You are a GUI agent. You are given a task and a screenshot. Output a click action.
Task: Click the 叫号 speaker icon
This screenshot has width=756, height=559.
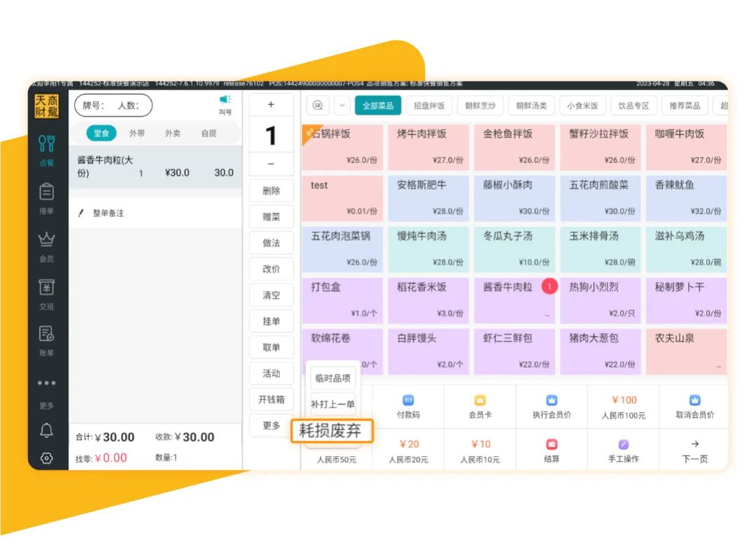click(225, 104)
